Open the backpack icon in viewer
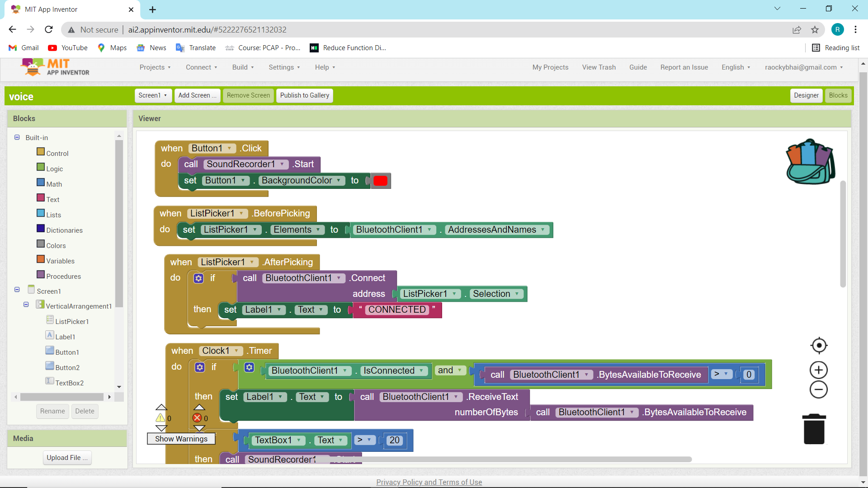 click(x=811, y=162)
